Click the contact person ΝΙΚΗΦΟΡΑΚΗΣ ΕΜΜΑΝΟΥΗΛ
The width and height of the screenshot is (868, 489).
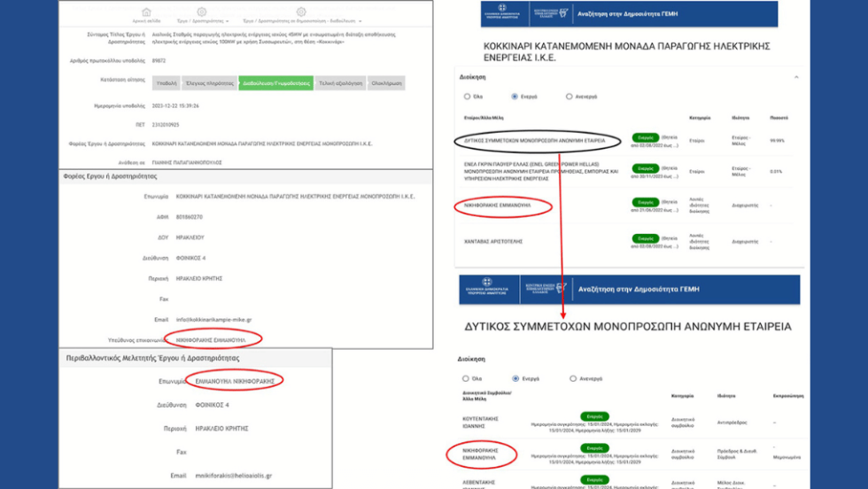pyautogui.click(x=211, y=340)
